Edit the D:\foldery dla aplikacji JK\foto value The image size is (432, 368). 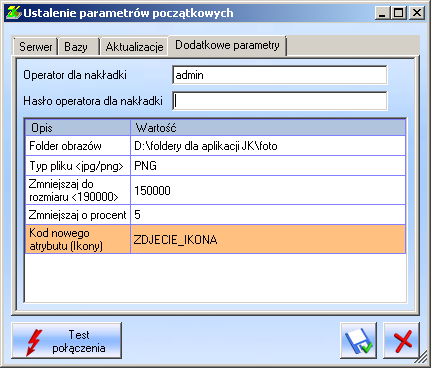[268, 146]
